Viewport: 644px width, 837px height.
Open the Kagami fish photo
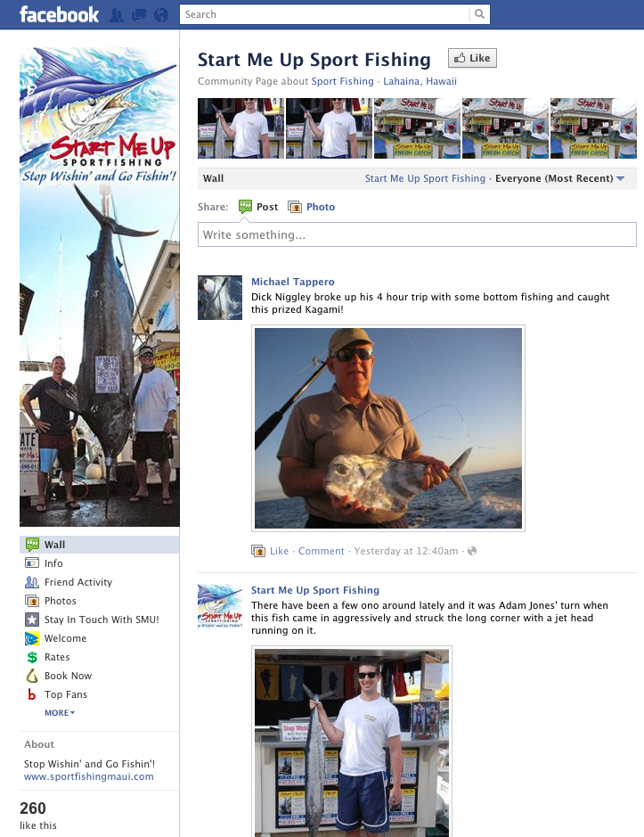click(388, 428)
